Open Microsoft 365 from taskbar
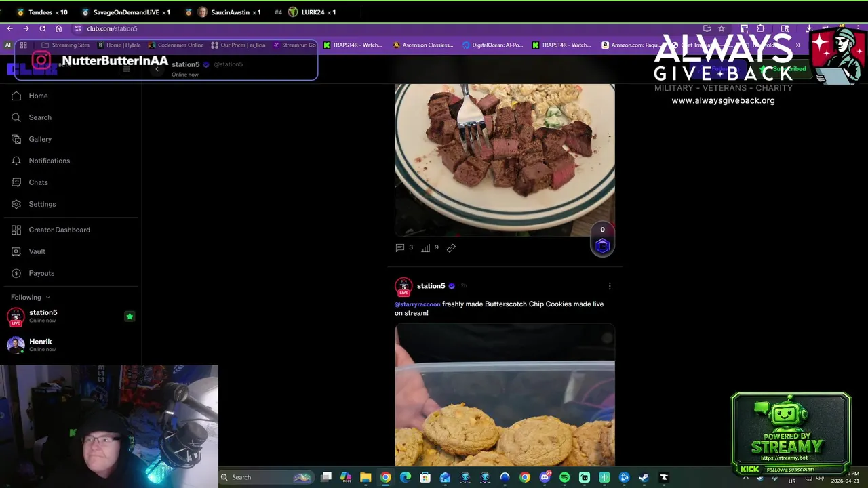 coord(346,477)
